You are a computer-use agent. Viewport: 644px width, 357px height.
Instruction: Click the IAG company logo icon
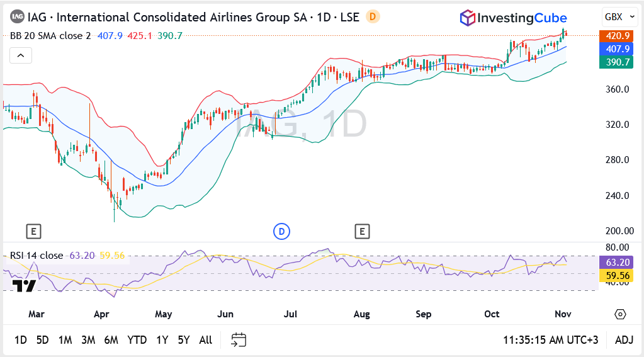(18, 17)
